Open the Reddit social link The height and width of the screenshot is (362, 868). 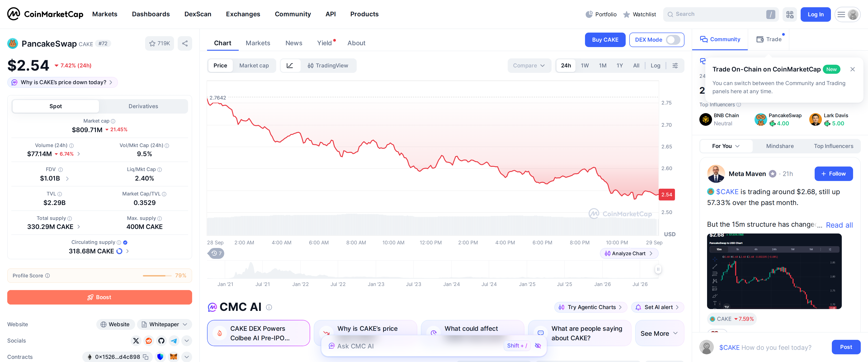pos(148,341)
